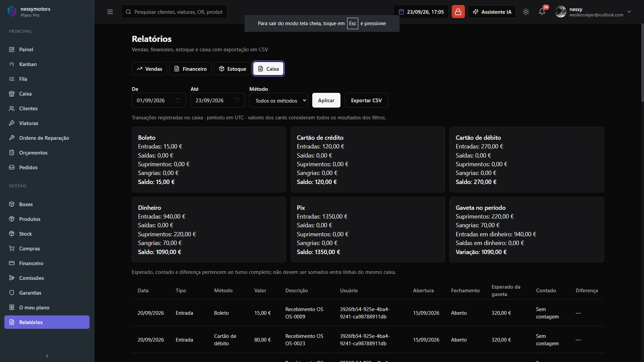The image size is (644, 362).
Task: Open Clientes in the sidebar
Action: point(47,109)
